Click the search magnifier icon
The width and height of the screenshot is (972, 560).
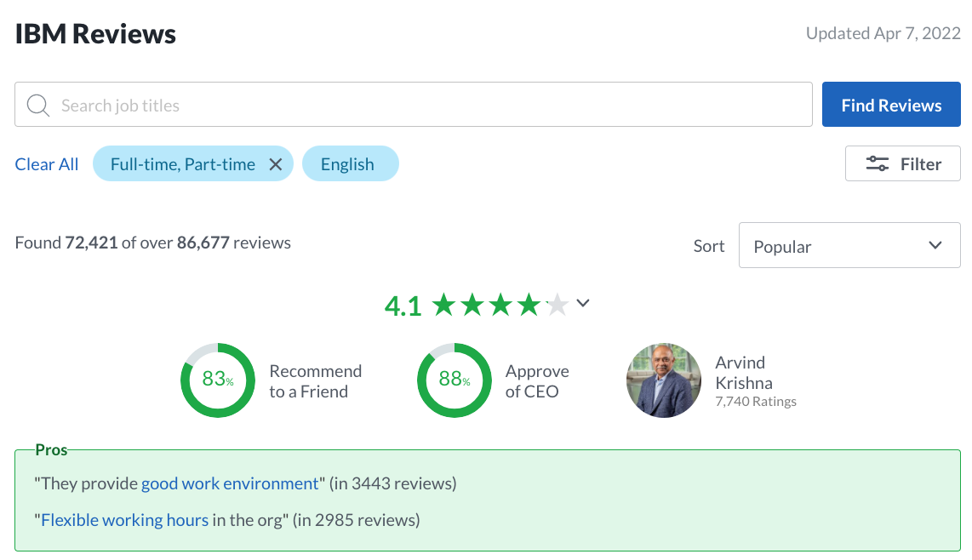pyautogui.click(x=37, y=105)
